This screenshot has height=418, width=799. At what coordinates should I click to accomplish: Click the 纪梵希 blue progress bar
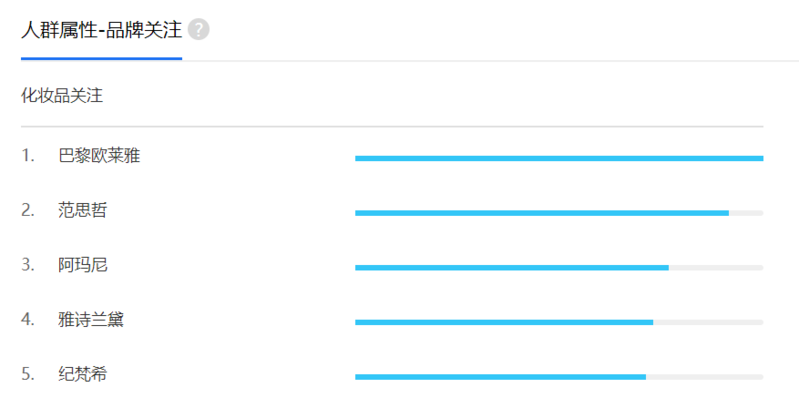500,377
